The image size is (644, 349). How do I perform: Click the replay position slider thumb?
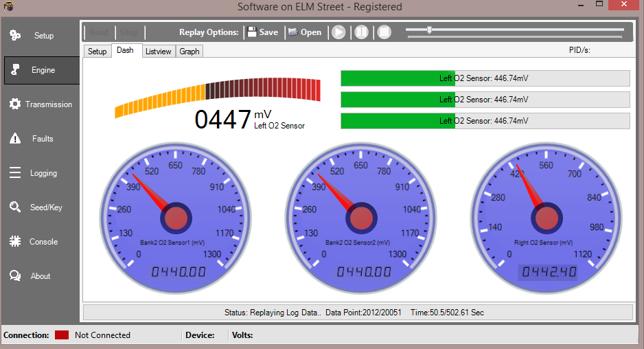429,30
